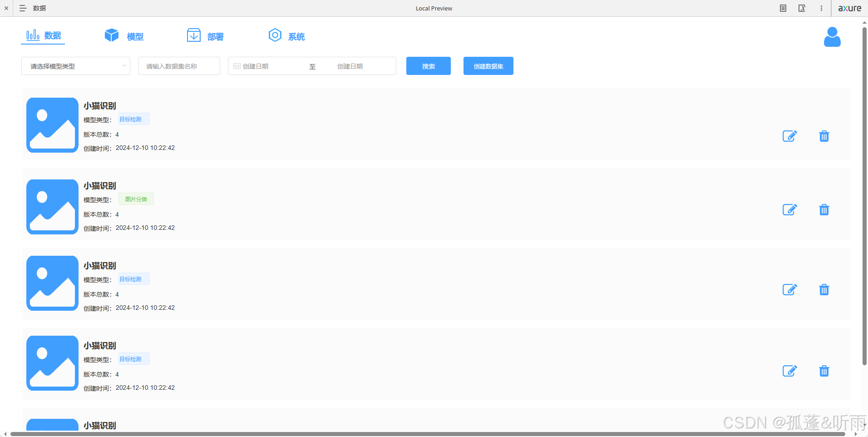Open the 图片分类 dataset thumbnail
Viewport: 868px width, 437px height.
[52, 207]
